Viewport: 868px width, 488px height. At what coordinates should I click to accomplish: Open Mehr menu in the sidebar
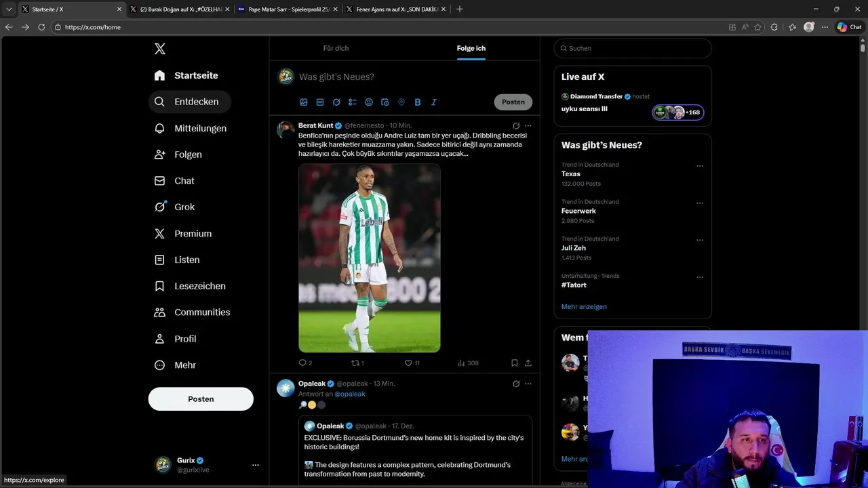click(x=176, y=365)
